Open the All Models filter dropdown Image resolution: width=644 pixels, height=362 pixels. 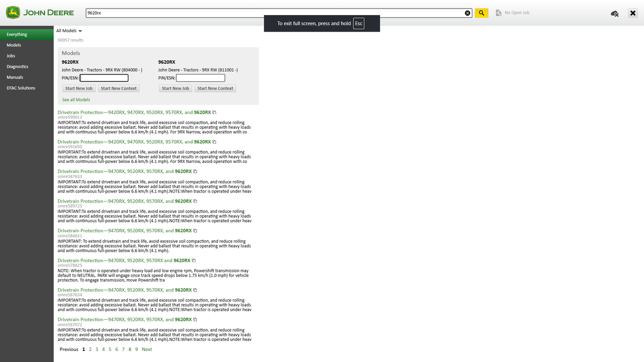[x=66, y=30]
